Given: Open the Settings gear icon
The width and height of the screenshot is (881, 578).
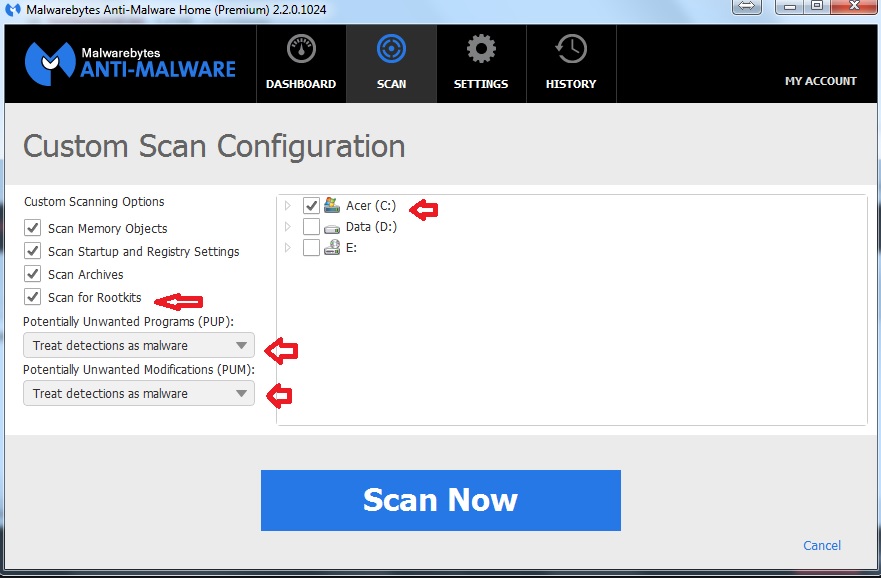Looking at the screenshot, I should tap(481, 50).
